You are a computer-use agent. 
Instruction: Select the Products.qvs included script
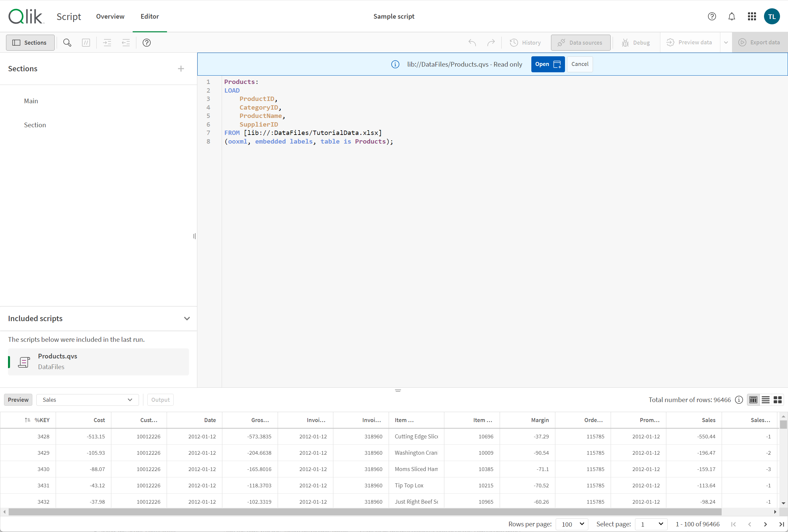click(x=97, y=361)
